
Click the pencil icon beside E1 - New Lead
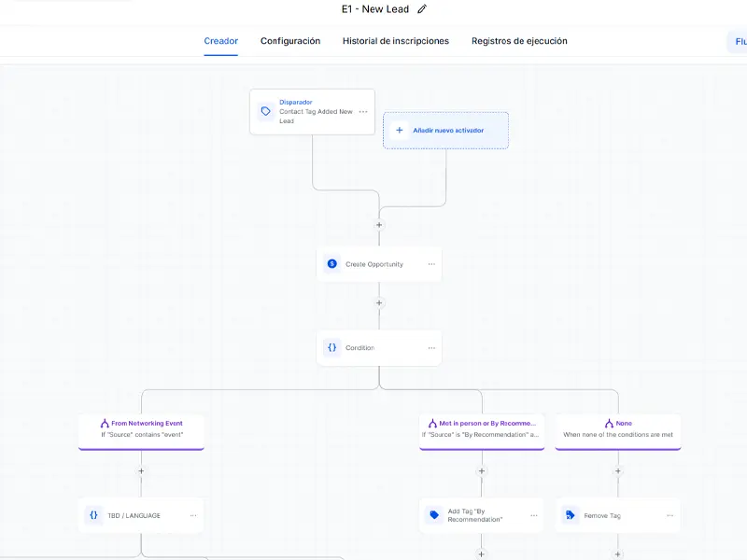click(x=422, y=9)
